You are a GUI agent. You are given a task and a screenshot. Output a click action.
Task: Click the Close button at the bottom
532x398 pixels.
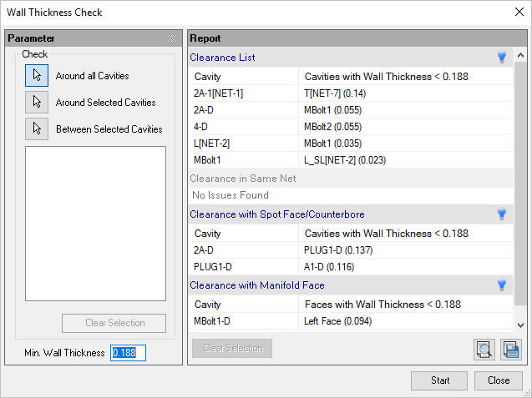[499, 380]
